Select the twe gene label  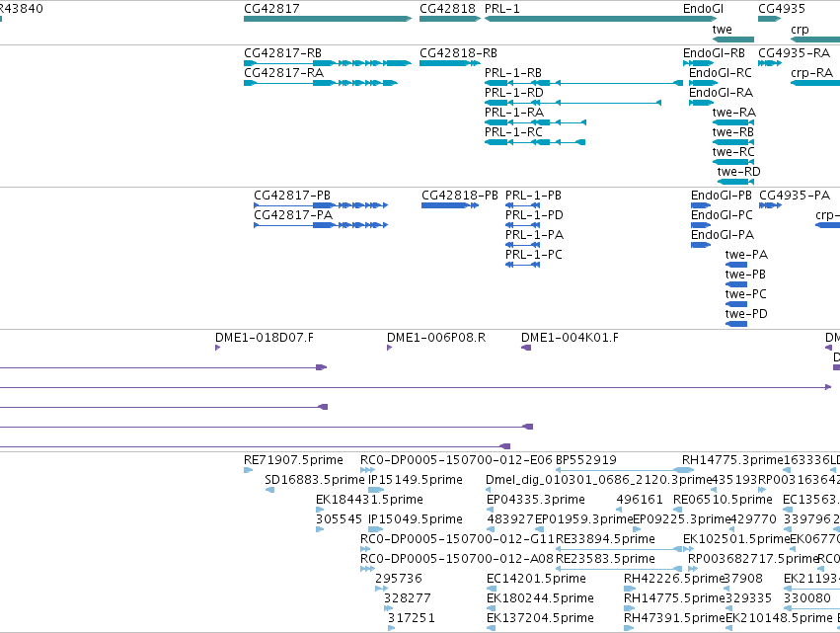[723, 30]
